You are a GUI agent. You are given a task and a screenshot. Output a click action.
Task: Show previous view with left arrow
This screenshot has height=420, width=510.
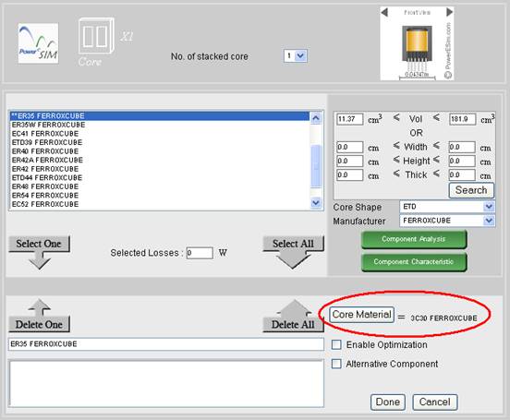tap(384, 12)
